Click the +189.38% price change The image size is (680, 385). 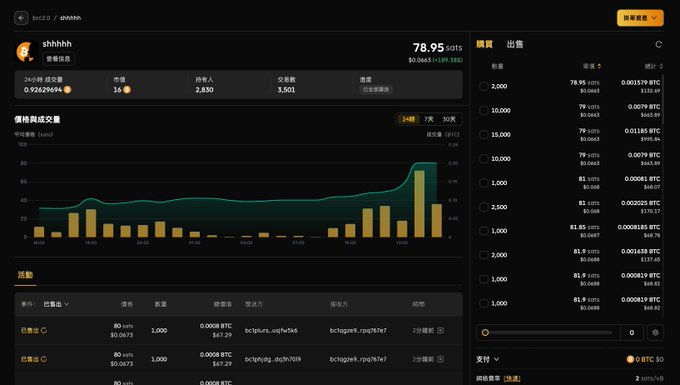[448, 60]
